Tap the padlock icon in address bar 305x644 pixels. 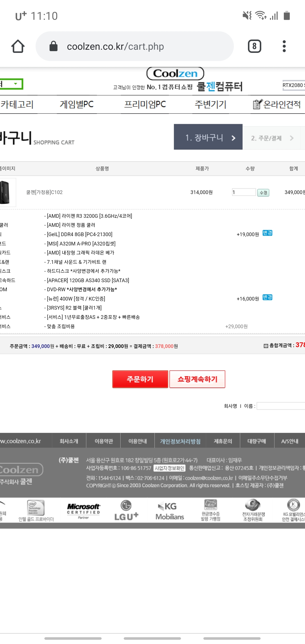pyautogui.click(x=53, y=46)
